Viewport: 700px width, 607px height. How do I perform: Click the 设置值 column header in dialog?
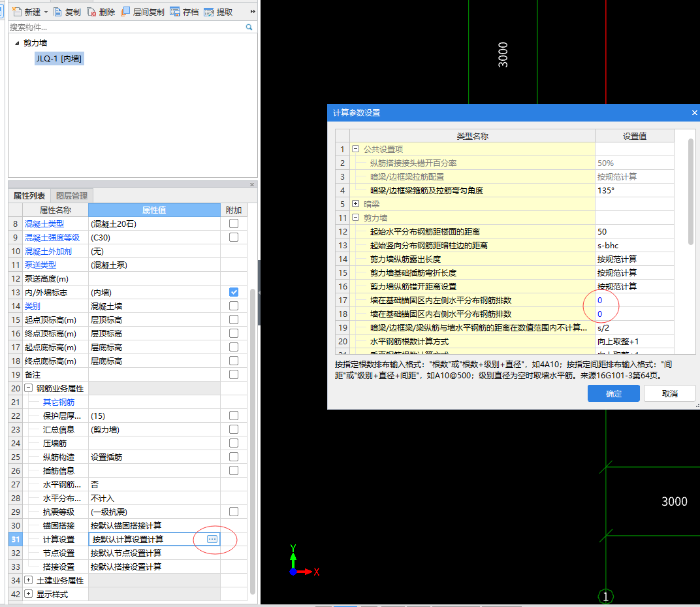point(635,136)
